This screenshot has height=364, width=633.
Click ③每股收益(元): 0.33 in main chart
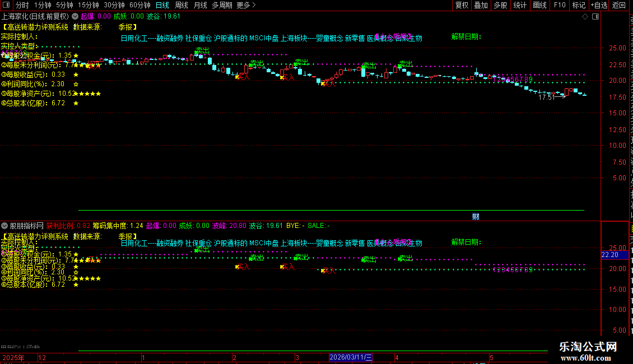[x=33, y=74]
